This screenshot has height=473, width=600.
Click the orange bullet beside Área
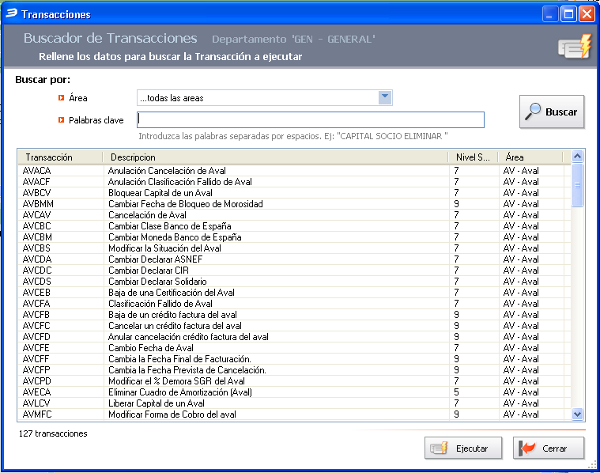[61, 98]
